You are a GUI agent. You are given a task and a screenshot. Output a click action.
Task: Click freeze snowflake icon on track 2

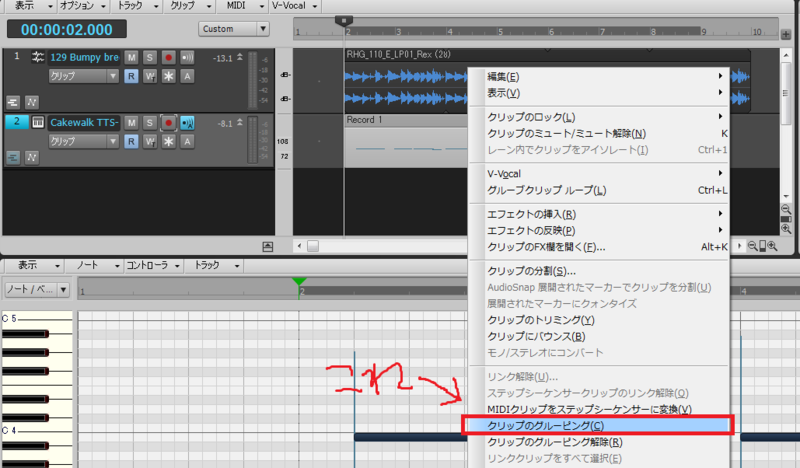click(x=168, y=141)
